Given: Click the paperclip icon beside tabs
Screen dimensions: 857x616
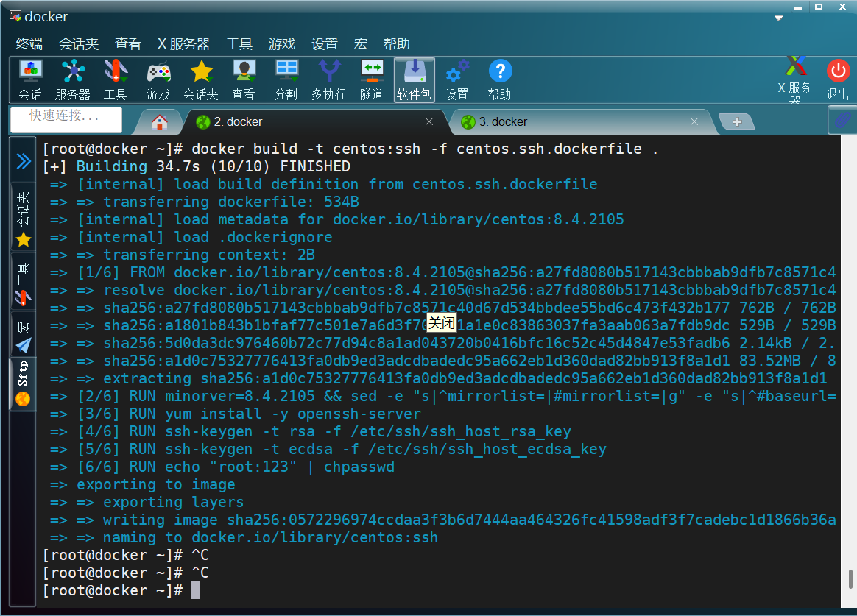Looking at the screenshot, I should coord(842,120).
